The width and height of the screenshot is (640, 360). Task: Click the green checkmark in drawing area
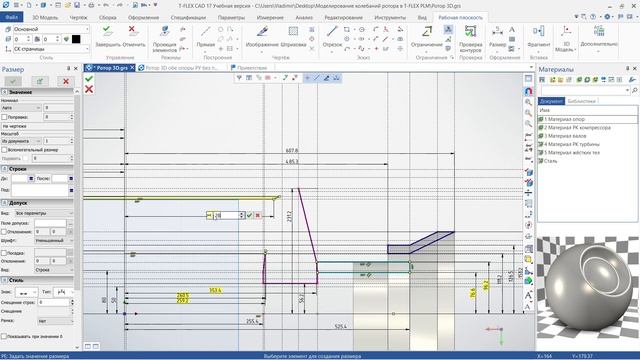(x=89, y=78)
